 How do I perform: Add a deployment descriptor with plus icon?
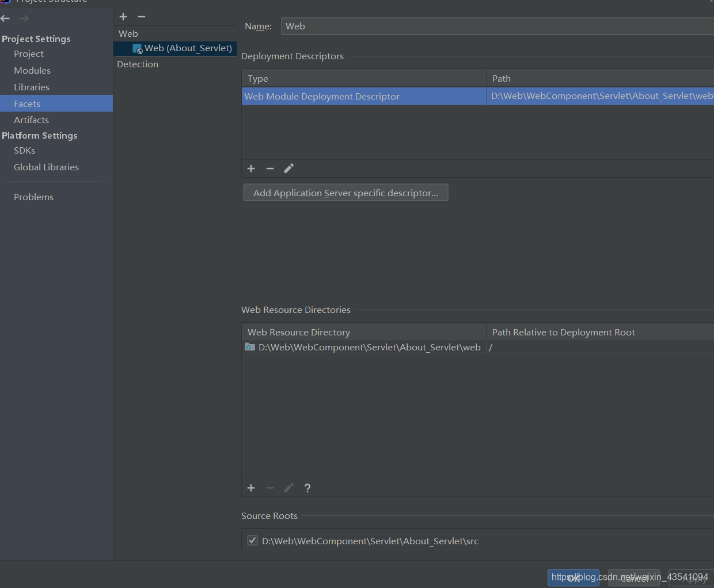coord(251,169)
